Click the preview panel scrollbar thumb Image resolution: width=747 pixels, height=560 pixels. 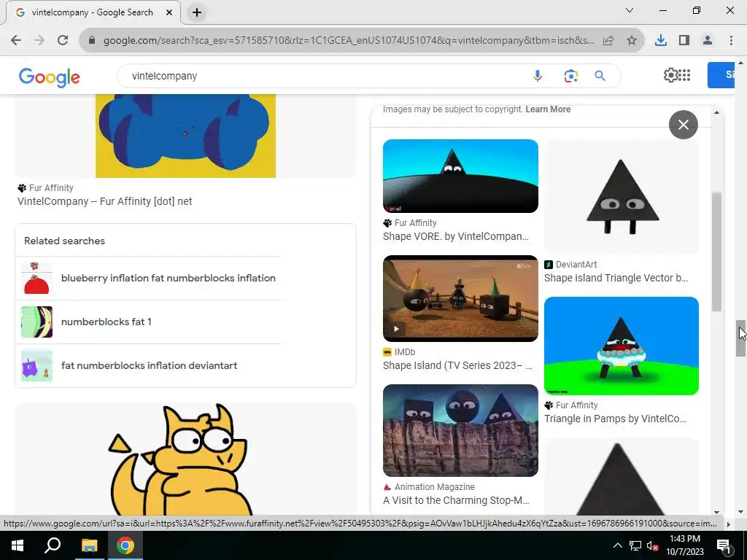(x=717, y=252)
